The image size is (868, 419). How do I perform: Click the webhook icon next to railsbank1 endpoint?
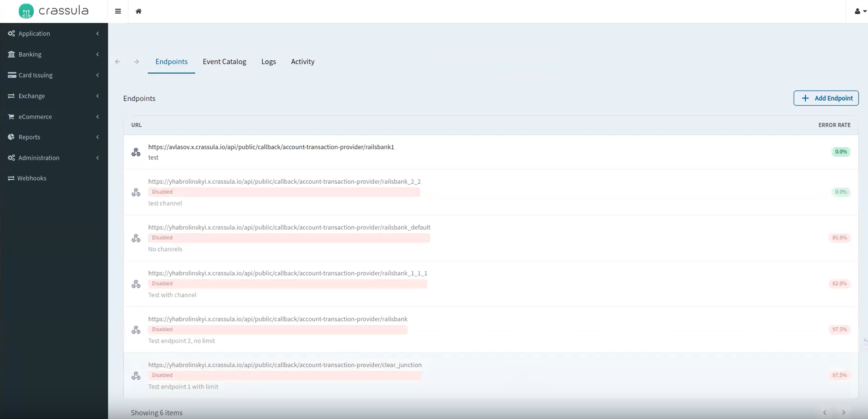pyautogui.click(x=136, y=152)
